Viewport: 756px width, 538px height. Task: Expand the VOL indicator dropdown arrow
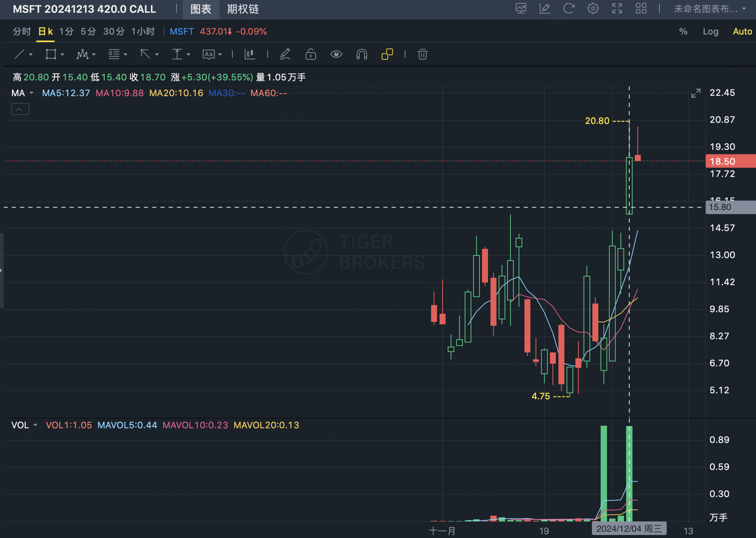pyautogui.click(x=35, y=425)
